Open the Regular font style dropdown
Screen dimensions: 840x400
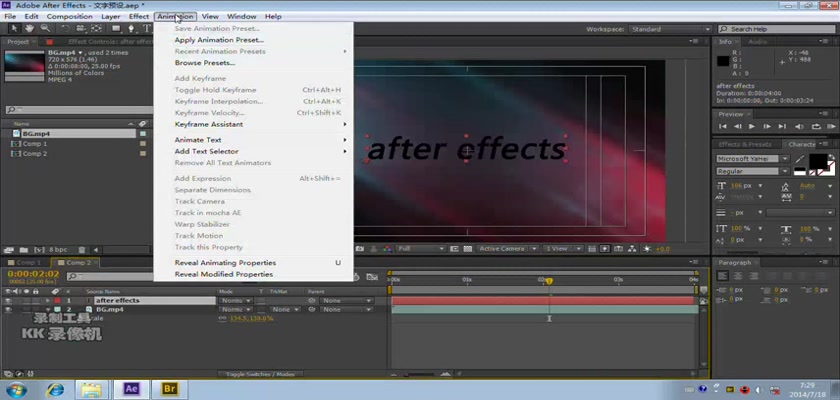(753, 171)
